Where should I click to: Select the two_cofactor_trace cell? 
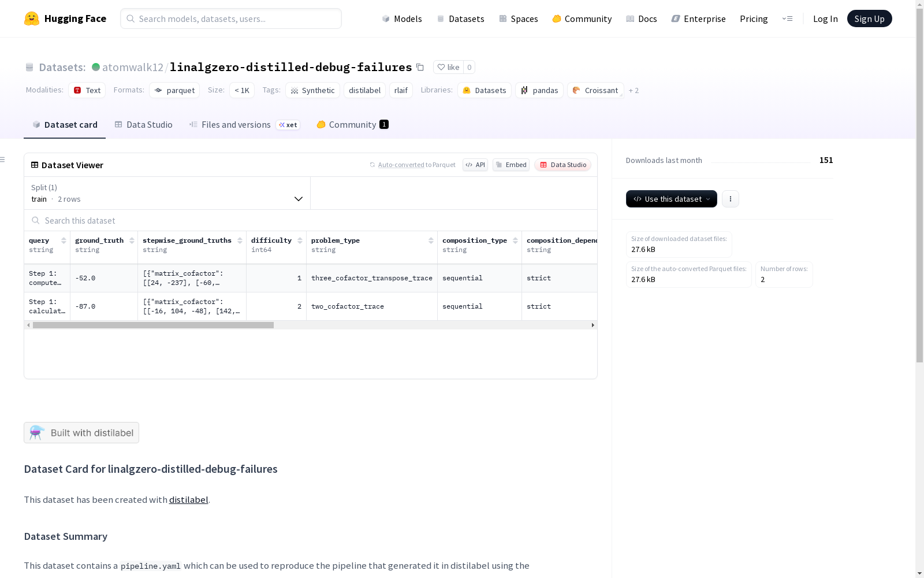(372, 306)
